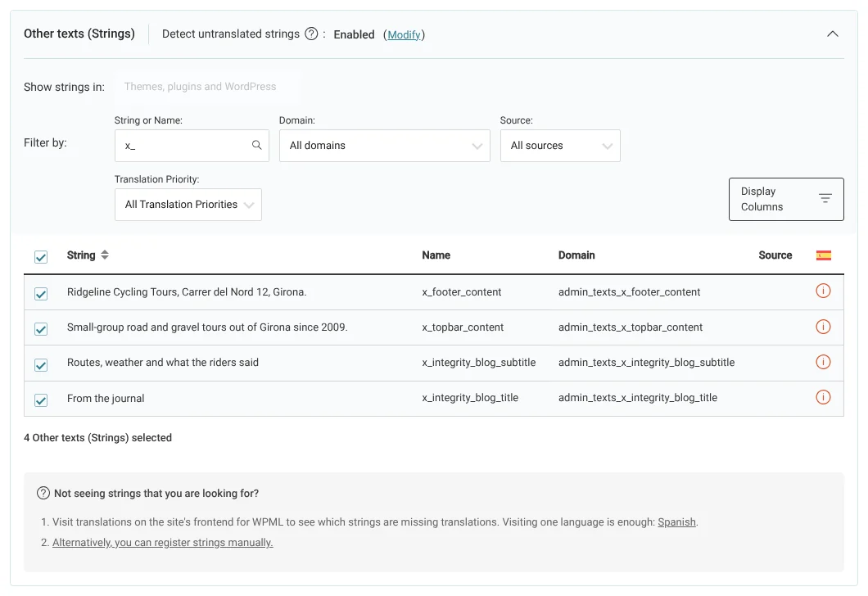Click the x_integrity_blog_subtitle name cell
Viewport: 868px width, 596px height.
479,363
